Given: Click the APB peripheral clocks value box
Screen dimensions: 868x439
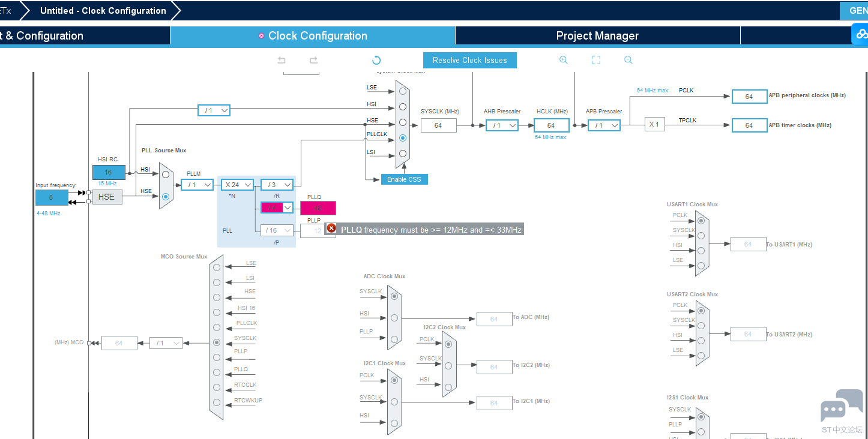Looking at the screenshot, I should coord(749,97).
